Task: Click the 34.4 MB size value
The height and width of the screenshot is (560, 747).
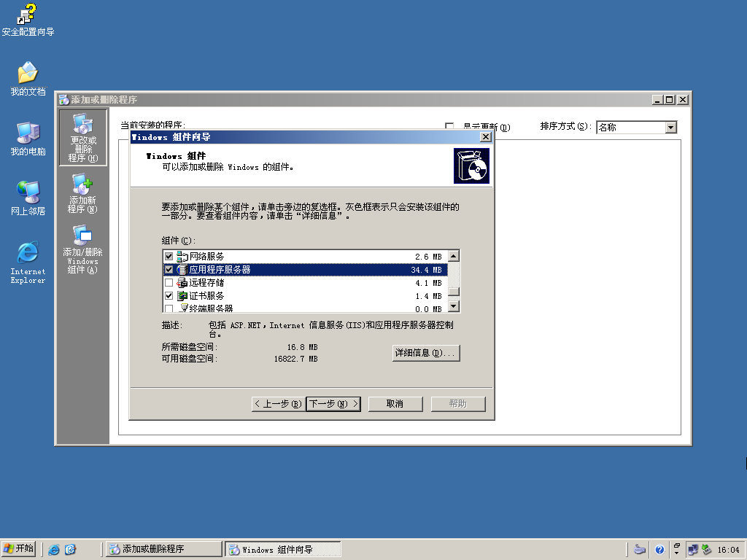Action: pyautogui.click(x=426, y=270)
